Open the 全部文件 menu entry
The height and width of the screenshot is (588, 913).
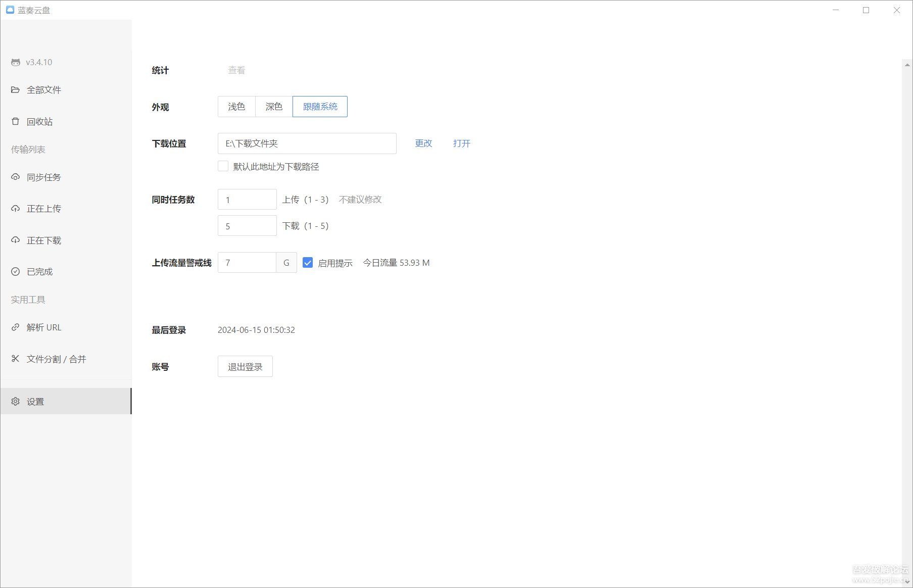66,90
